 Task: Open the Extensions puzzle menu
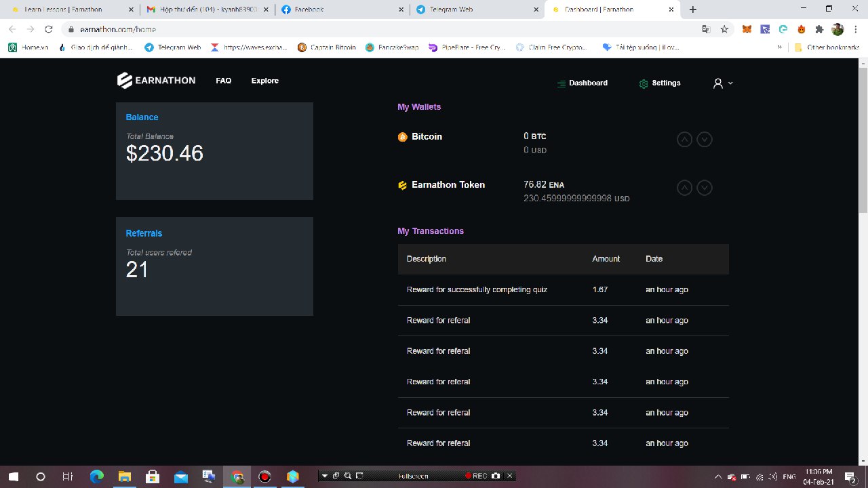(819, 29)
